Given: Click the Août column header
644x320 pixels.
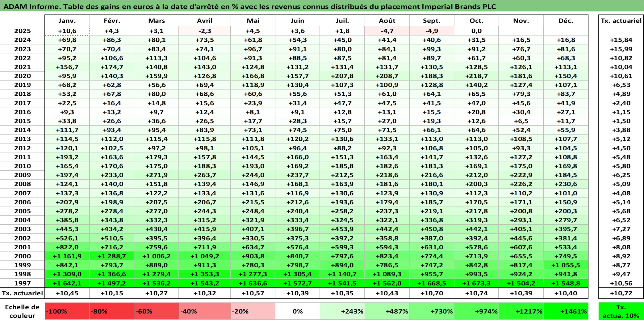Looking at the screenshot, I should click(387, 21).
